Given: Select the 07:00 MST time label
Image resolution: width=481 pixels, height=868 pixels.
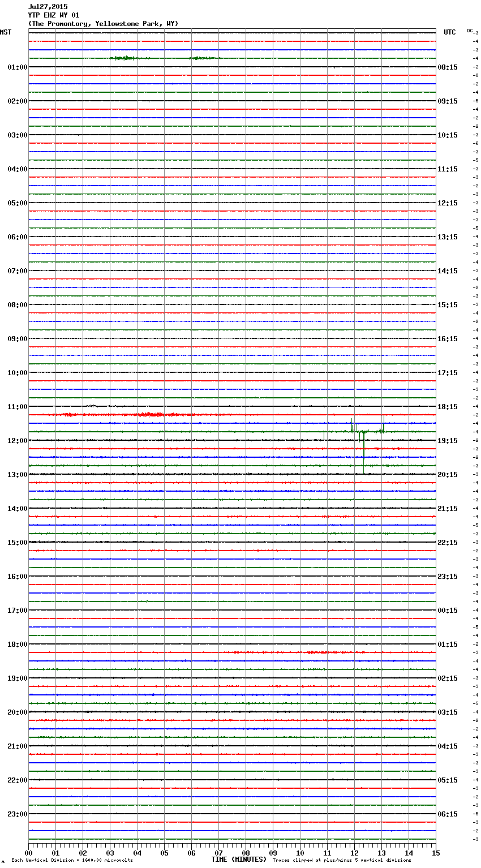Looking at the screenshot, I should 18,271.
